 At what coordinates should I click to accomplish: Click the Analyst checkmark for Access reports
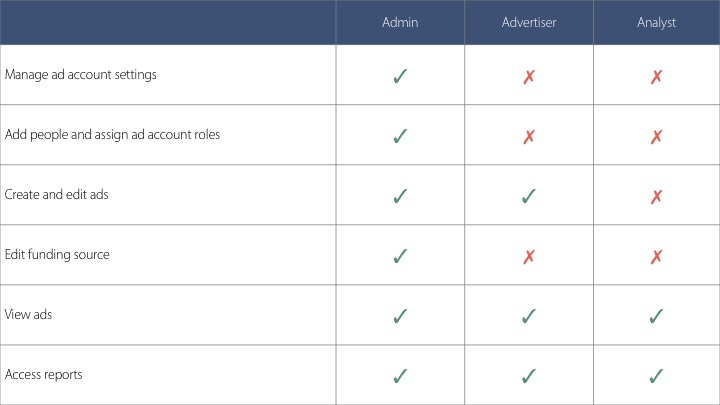tap(656, 376)
